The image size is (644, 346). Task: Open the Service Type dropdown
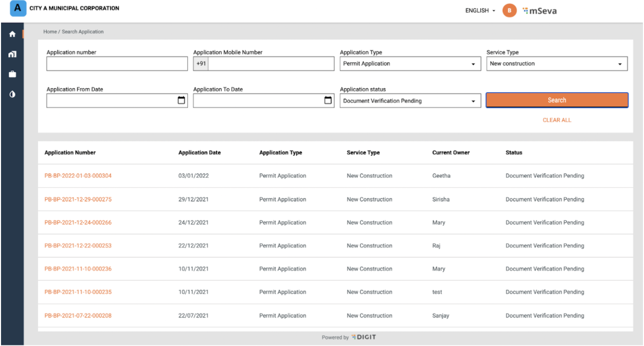(x=557, y=64)
